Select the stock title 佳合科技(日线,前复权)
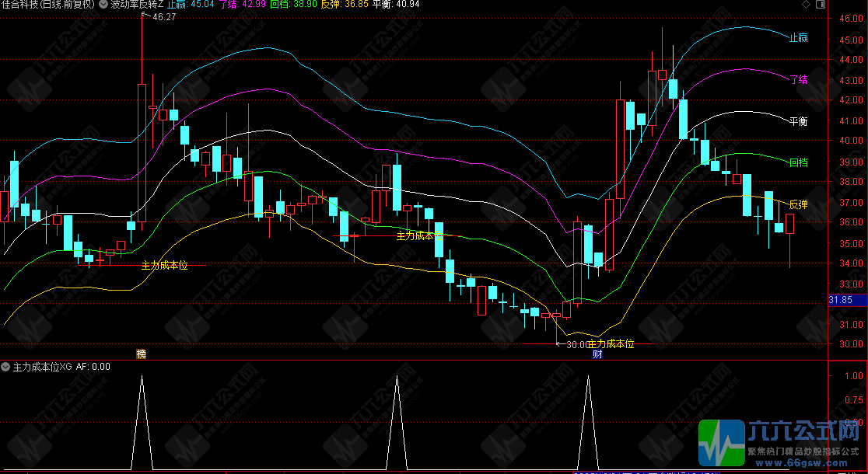868x474 pixels. pyautogui.click(x=49, y=5)
